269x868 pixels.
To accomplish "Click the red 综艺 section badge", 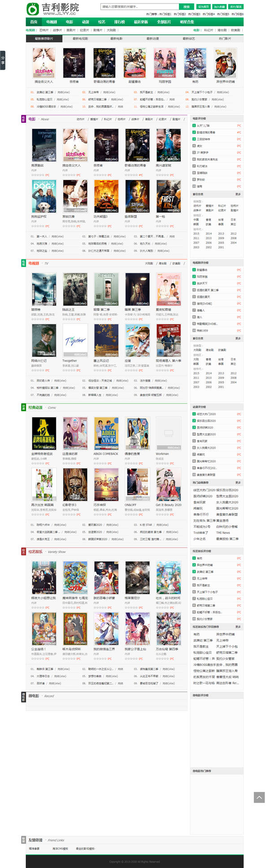I will [x=23, y=551].
